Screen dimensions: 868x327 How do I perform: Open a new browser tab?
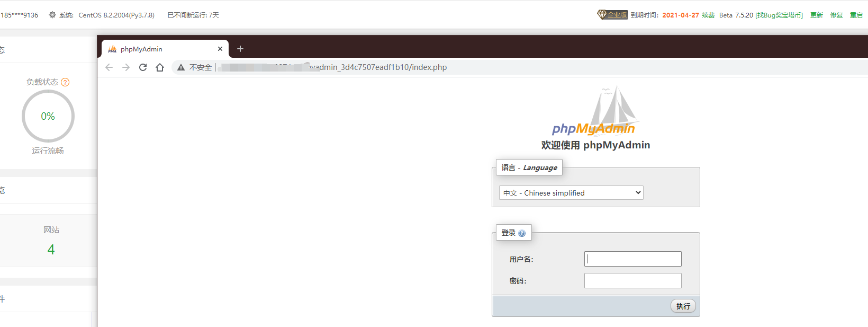point(240,49)
